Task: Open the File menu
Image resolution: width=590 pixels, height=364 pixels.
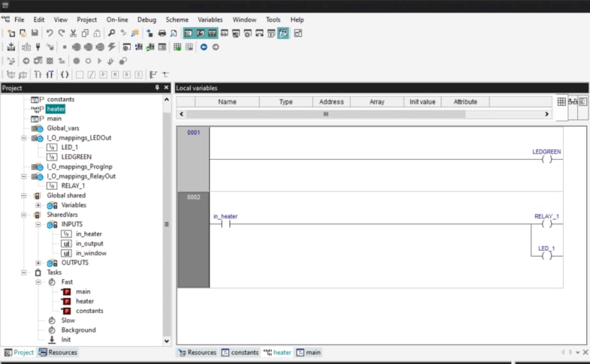Action: click(19, 20)
